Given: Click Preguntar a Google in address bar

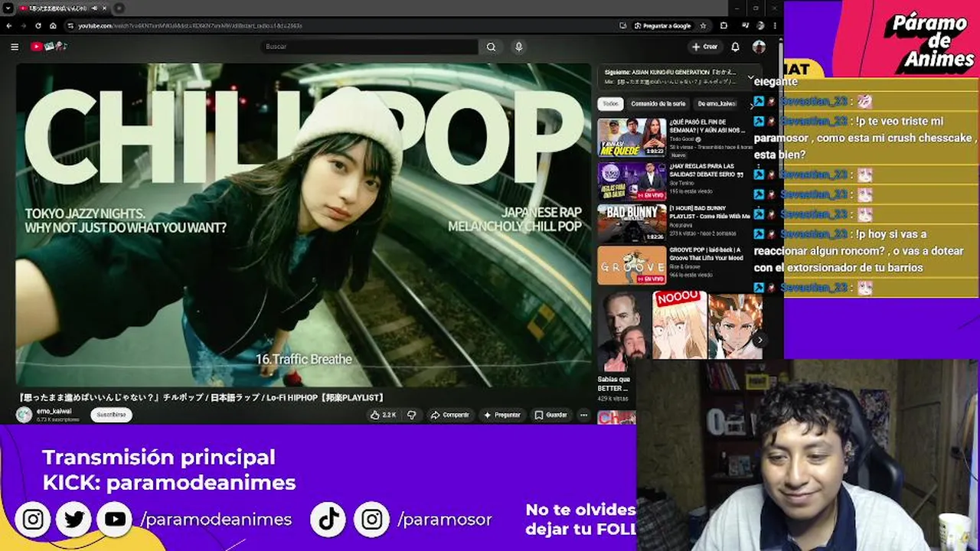Looking at the screenshot, I should 663,25.
